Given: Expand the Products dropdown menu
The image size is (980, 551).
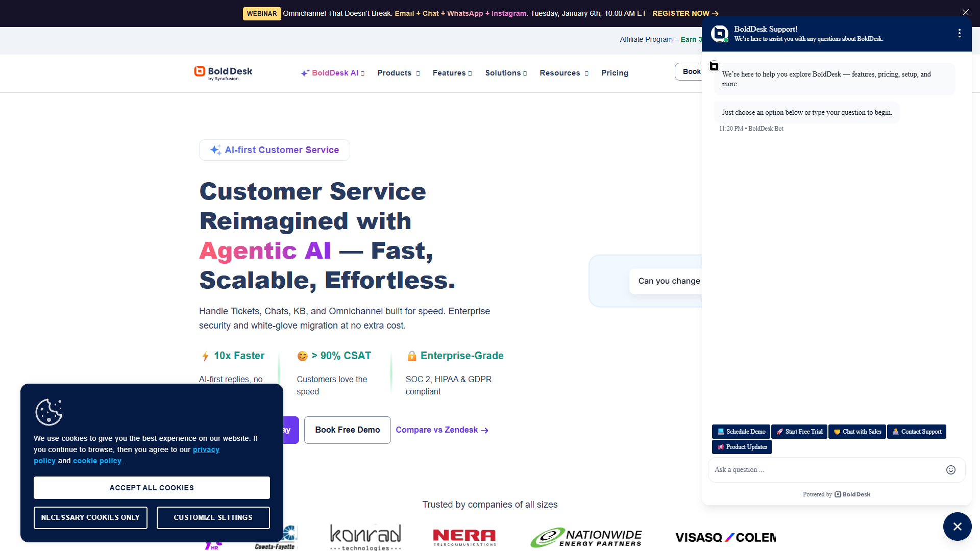Looking at the screenshot, I should 399,73.
